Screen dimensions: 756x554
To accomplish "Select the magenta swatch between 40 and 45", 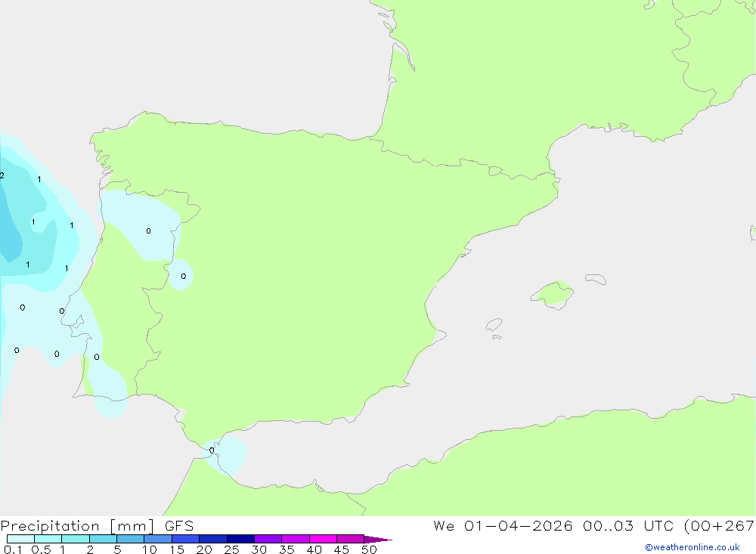I will 323,539.
